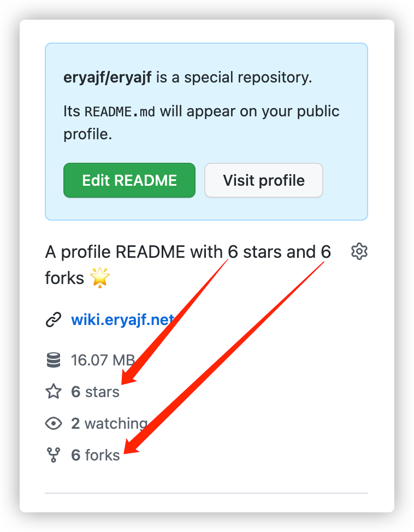The image size is (414, 532).
Task: Click the 16.07 MB size text
Action: [x=103, y=360]
